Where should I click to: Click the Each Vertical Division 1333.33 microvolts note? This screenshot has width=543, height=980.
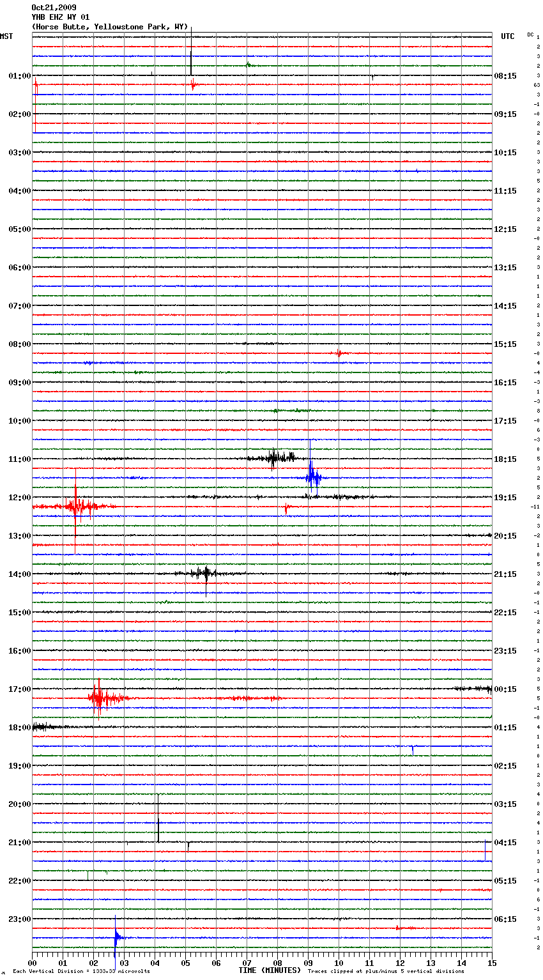tap(81, 972)
